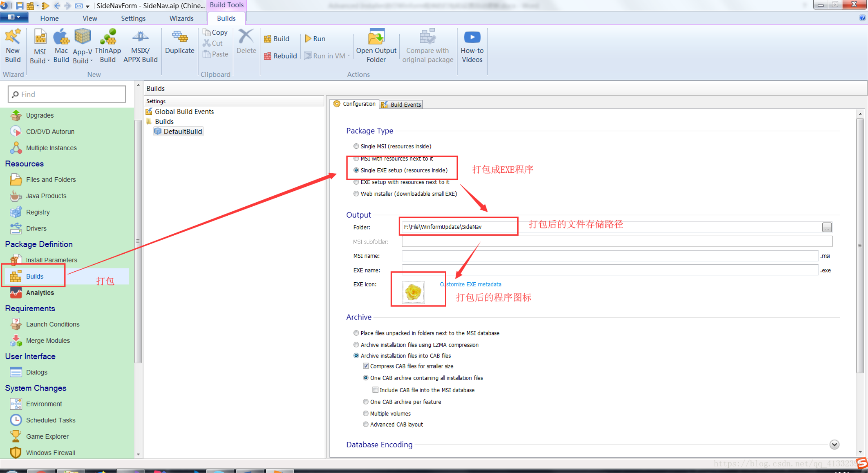Click the yellow rose EXE icon thumbnail
The image size is (868, 473).
pos(413,292)
